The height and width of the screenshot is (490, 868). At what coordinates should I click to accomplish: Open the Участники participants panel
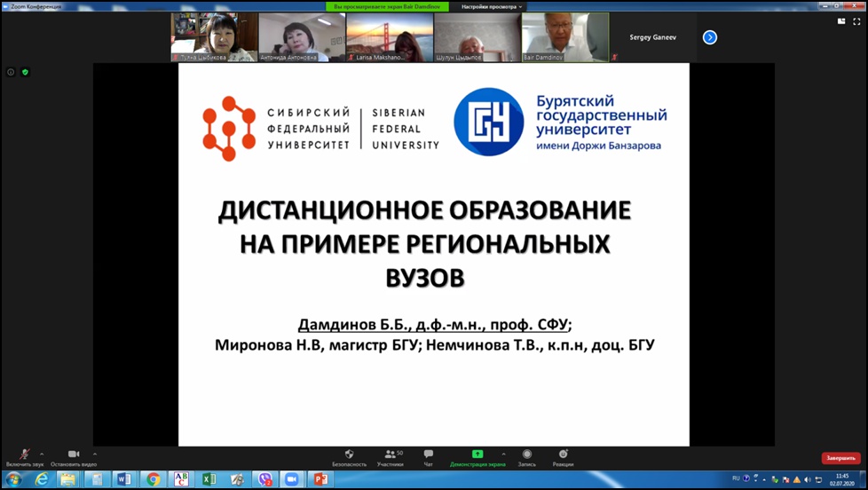(390, 456)
